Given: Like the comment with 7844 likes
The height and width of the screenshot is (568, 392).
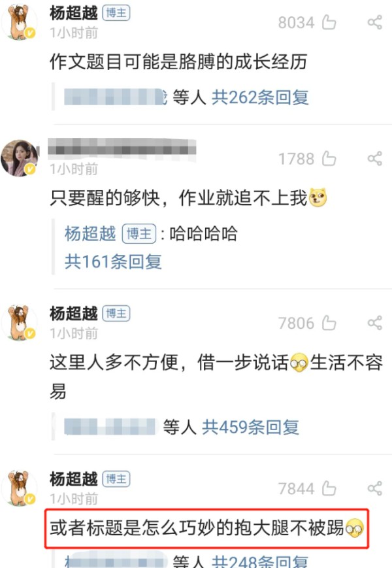Looking at the screenshot, I should click(x=329, y=488).
